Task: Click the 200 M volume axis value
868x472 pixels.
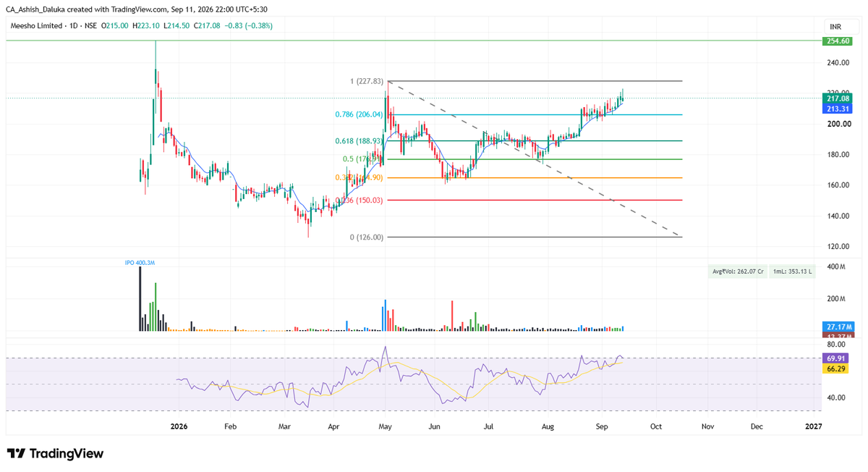Action: click(838, 299)
